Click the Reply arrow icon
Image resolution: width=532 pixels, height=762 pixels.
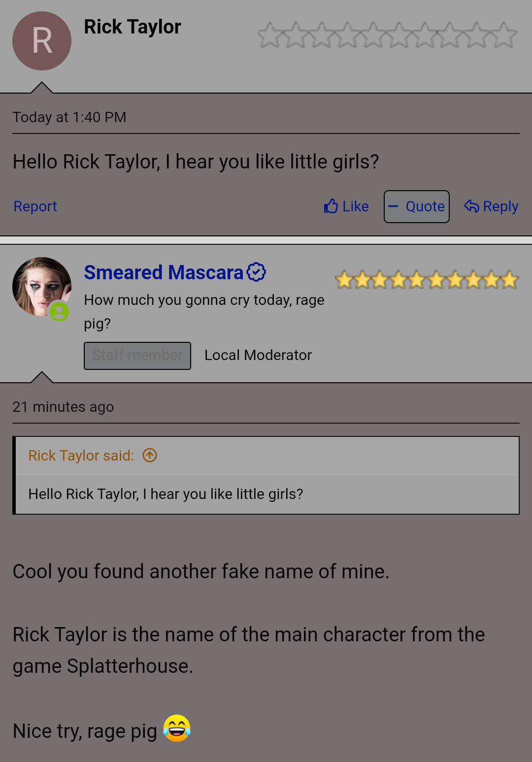[x=471, y=206]
